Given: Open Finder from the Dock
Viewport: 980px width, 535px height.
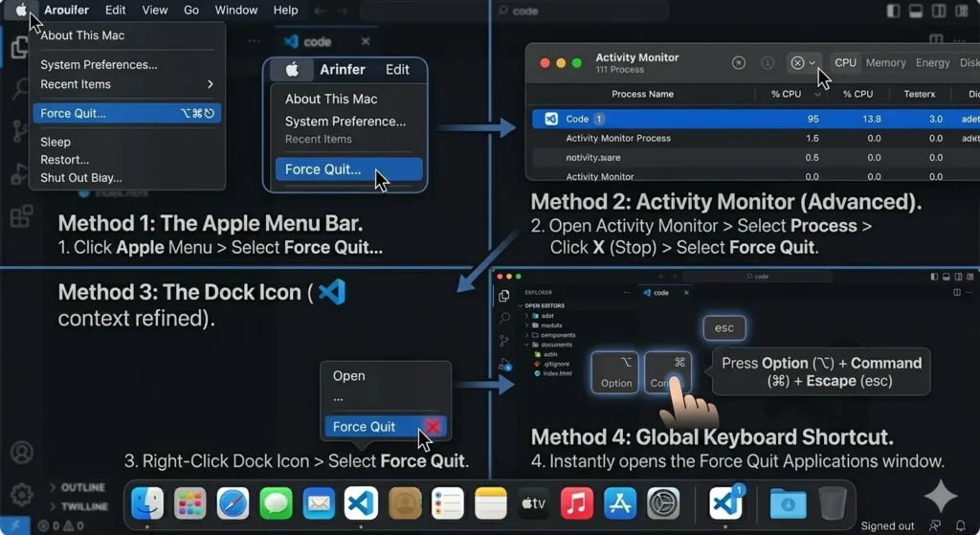Looking at the screenshot, I should 146,503.
